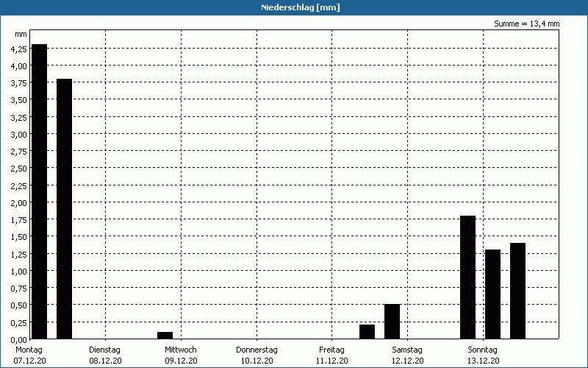The width and height of the screenshot is (588, 368).
Task: Click the '0,75' y-axis value
Action: tap(19, 289)
